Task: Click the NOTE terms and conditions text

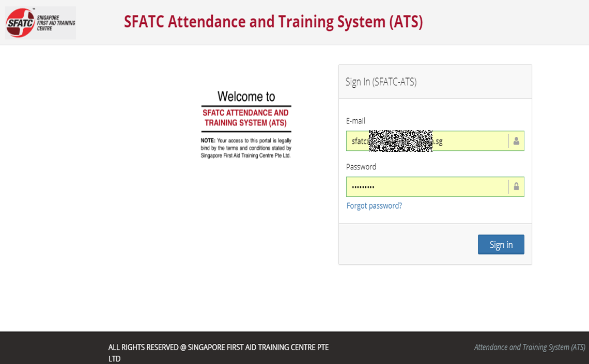Action: click(x=246, y=148)
